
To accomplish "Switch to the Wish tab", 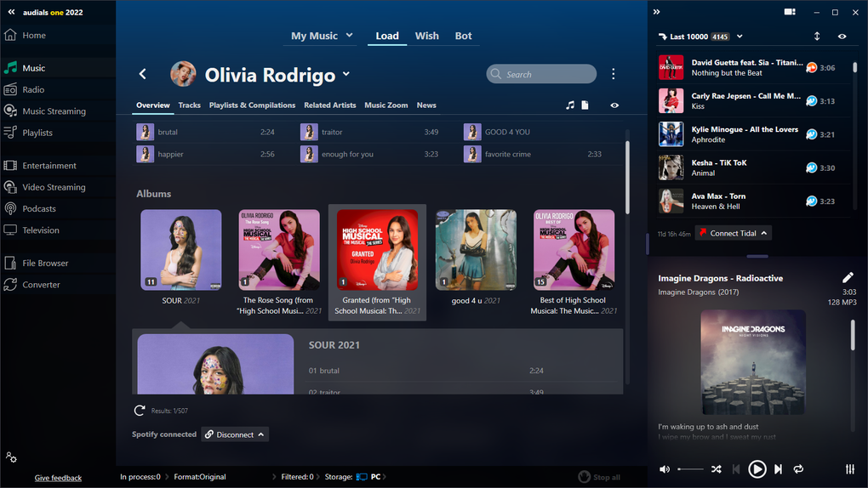I will [427, 36].
